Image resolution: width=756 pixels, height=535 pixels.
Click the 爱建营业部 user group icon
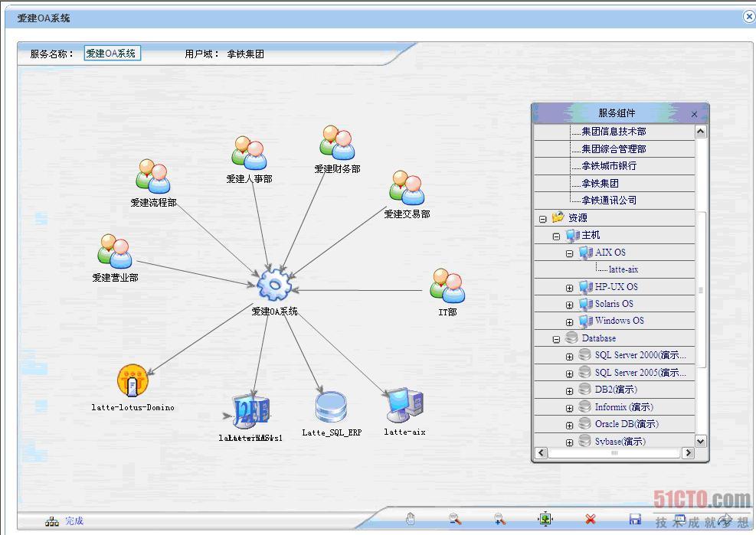pyautogui.click(x=115, y=251)
